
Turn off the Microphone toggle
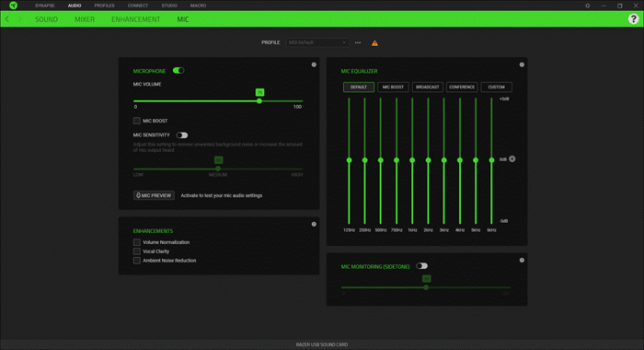click(x=178, y=70)
